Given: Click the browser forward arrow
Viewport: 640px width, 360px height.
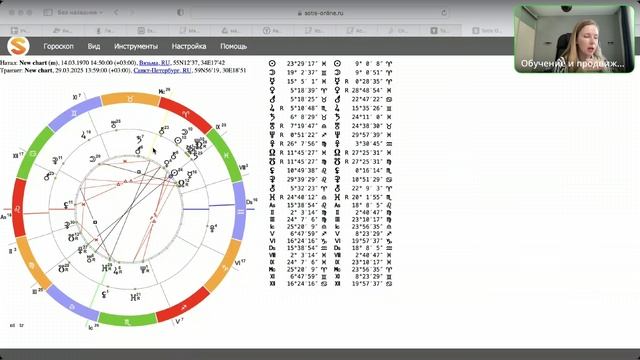Looking at the screenshot, I should 131,13.
